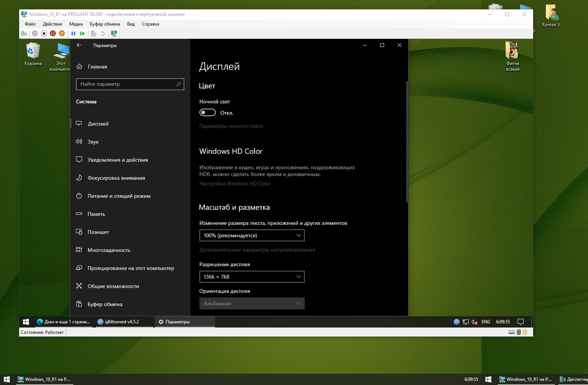588x385 pixels.
Task: Click the Ctrl+Alt+Del toolbar icon
Action: point(24,33)
